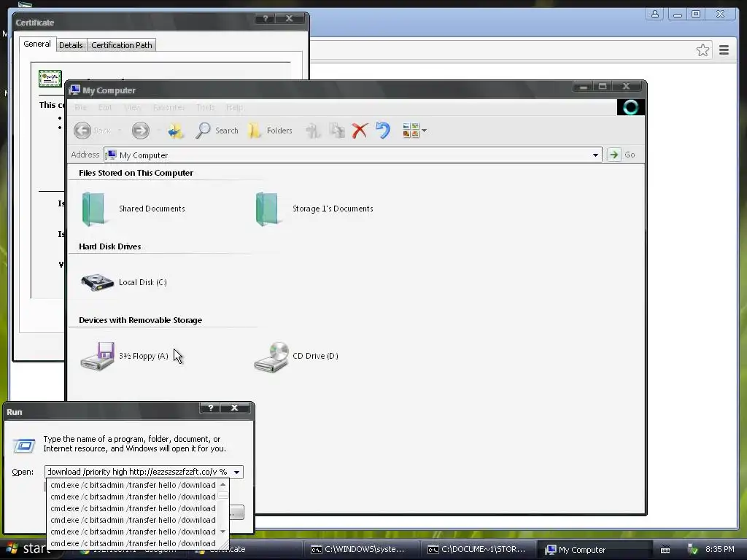Click the scroll up arrow in Run history list
The width and height of the screenshot is (747, 560).
223,484
